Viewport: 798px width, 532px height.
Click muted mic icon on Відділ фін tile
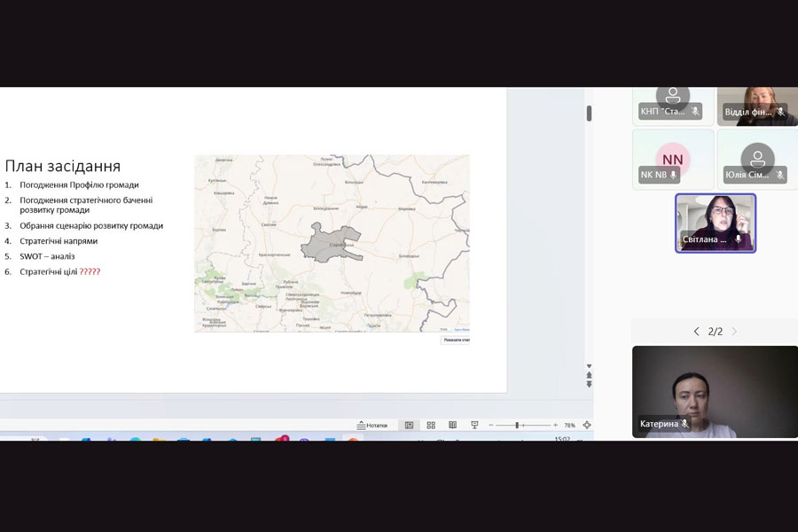pyautogui.click(x=781, y=112)
